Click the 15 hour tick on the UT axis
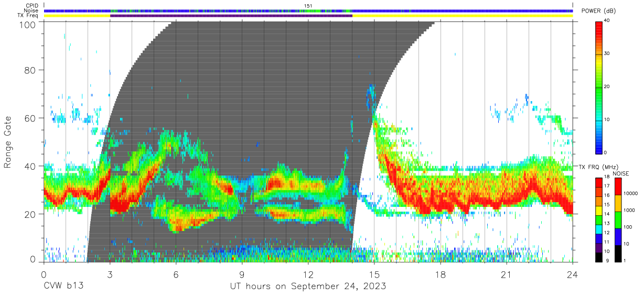Viewport: 644px width, 297px height. (374, 274)
